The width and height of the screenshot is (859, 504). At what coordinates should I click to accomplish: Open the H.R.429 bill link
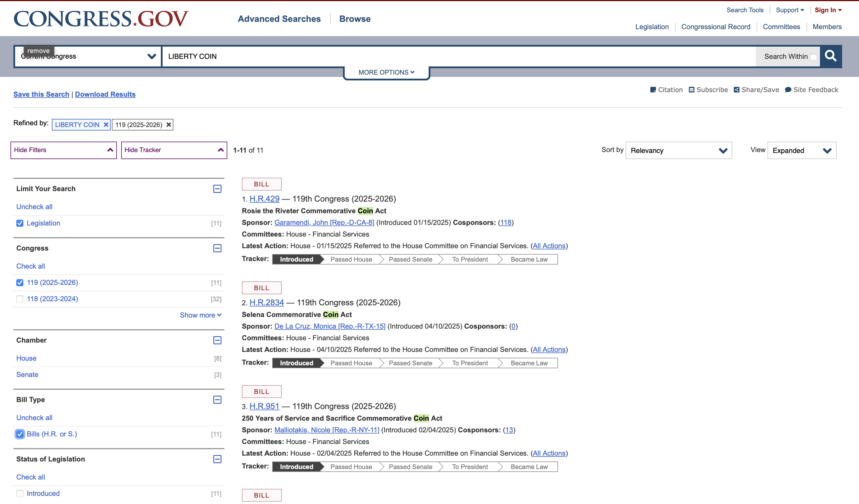(264, 199)
